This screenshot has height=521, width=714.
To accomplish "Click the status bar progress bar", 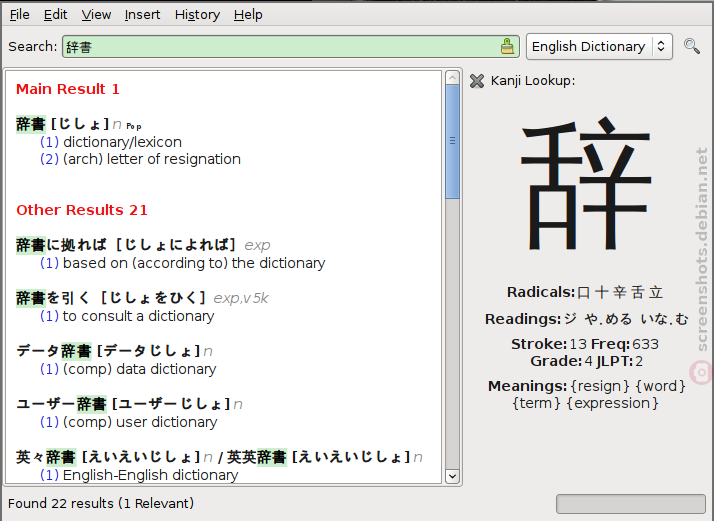I will pos(631,504).
